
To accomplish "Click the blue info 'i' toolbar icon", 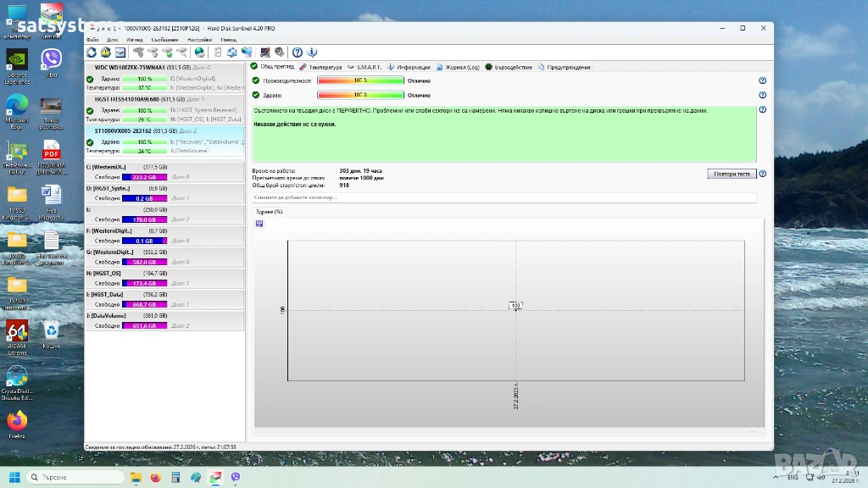I will [x=312, y=53].
